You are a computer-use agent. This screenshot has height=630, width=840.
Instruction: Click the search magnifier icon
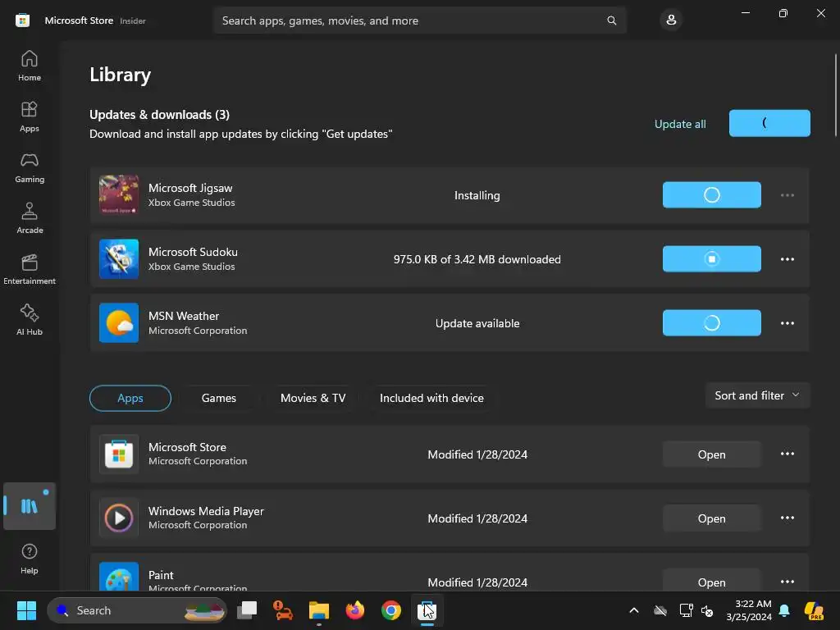pos(611,21)
